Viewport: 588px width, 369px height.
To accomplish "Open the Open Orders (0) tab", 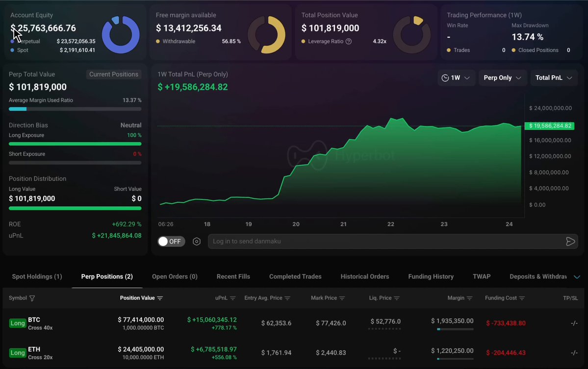I will [175, 276].
